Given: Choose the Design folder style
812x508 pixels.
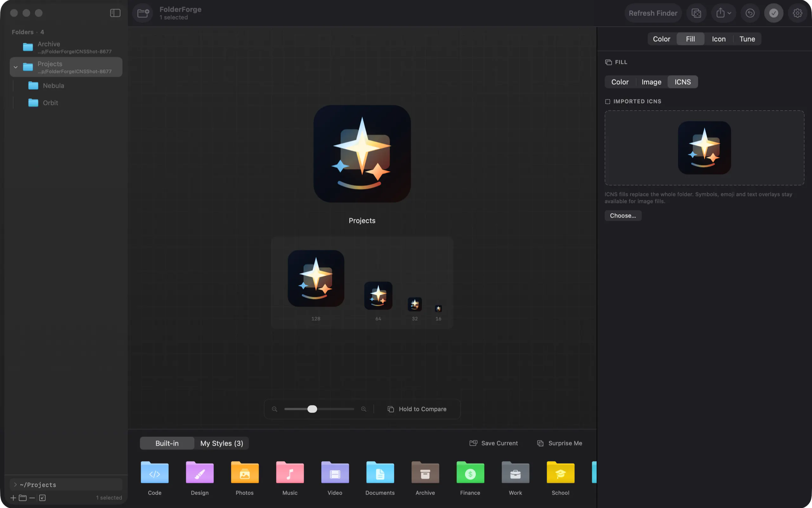Looking at the screenshot, I should (200, 478).
